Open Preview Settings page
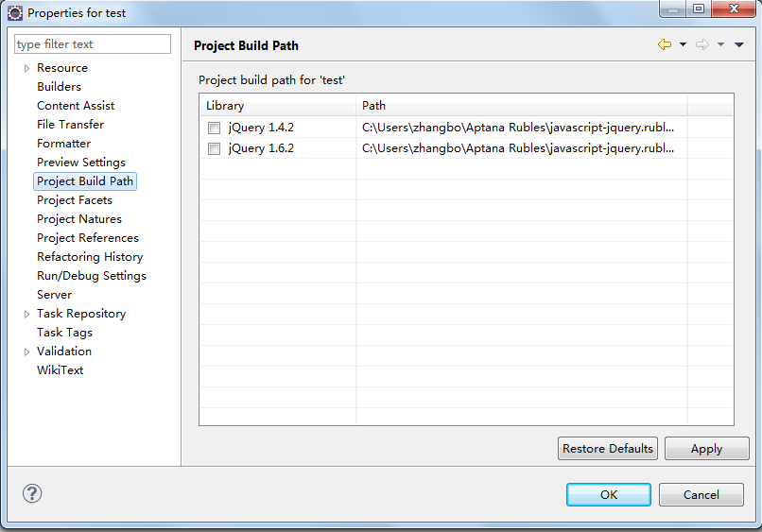Screen dimensions: 762x532 pos(81,163)
